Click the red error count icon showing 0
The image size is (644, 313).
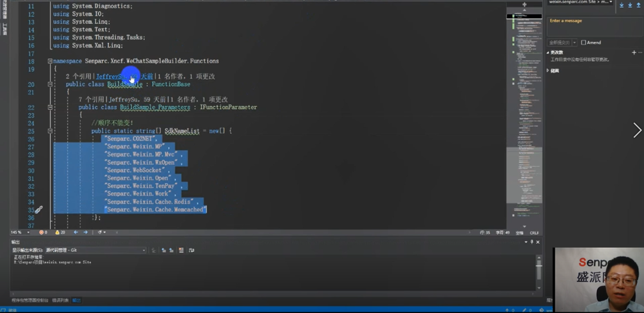tap(41, 232)
